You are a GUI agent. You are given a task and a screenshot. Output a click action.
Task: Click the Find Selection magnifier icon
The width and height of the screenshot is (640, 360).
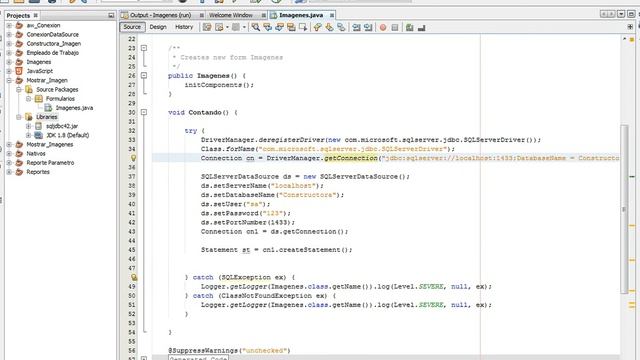[256, 27]
